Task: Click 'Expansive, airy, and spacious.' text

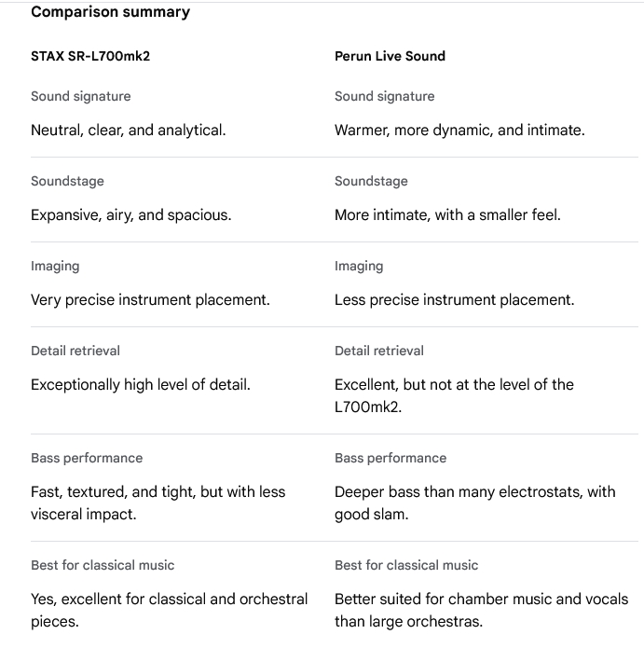Action: click(x=130, y=215)
